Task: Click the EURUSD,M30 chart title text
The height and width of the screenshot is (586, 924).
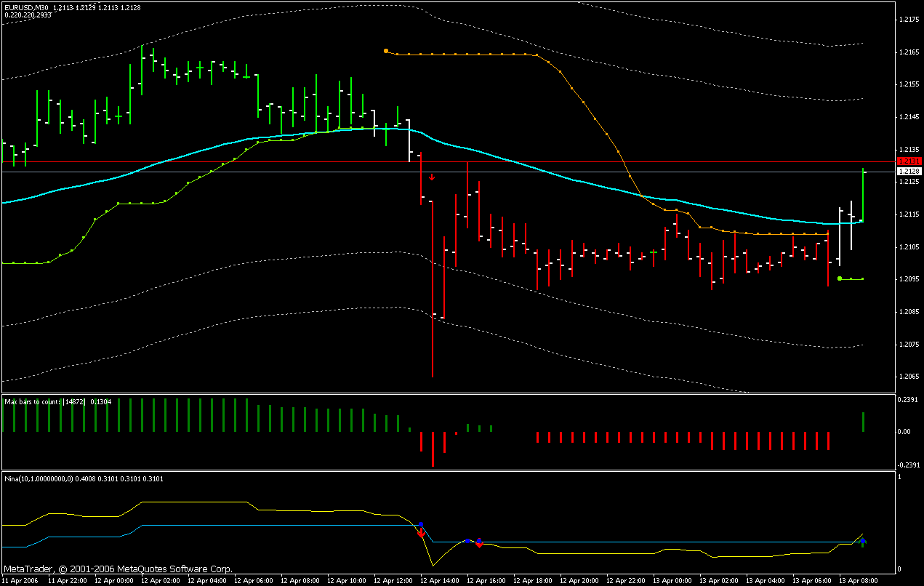Action: tap(27, 7)
